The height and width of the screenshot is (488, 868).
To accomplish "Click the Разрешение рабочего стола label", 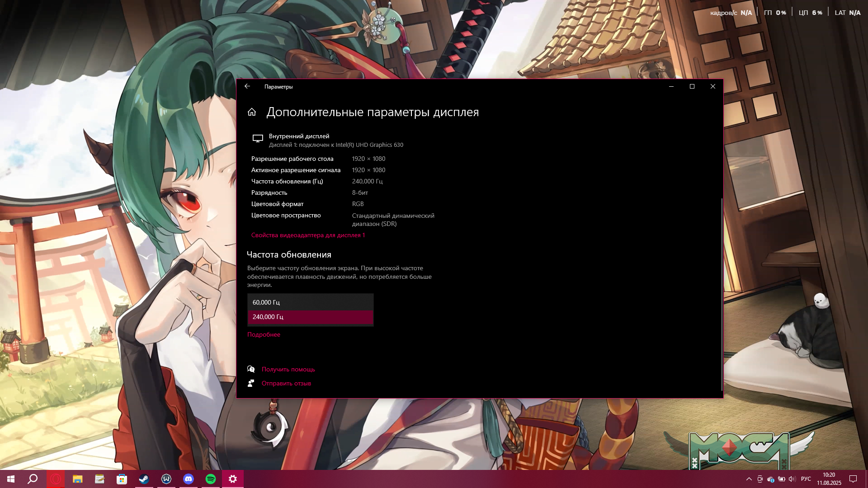I will (292, 159).
